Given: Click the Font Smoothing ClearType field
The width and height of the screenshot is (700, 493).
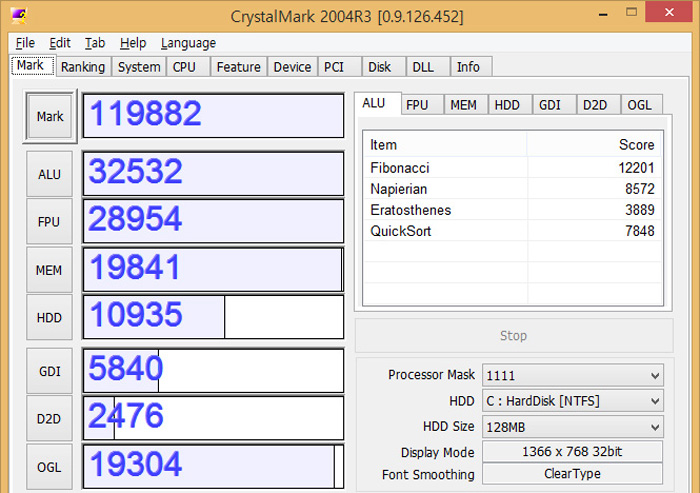Looking at the screenshot, I should point(572,474).
